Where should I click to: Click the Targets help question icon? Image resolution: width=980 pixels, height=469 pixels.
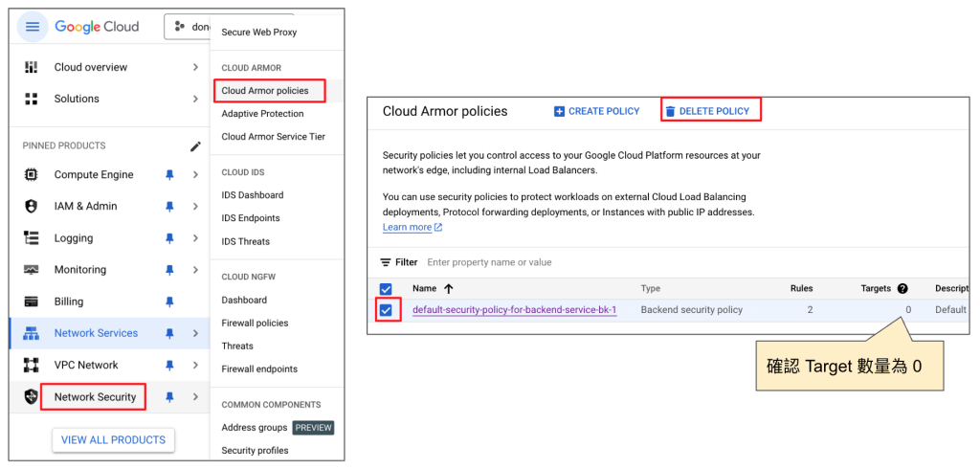click(x=902, y=289)
